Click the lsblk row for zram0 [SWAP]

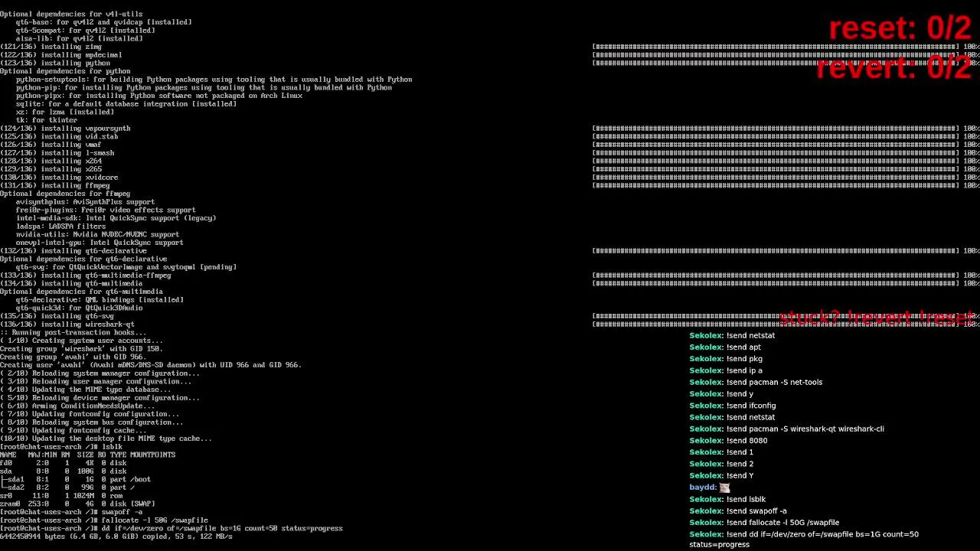(77, 504)
